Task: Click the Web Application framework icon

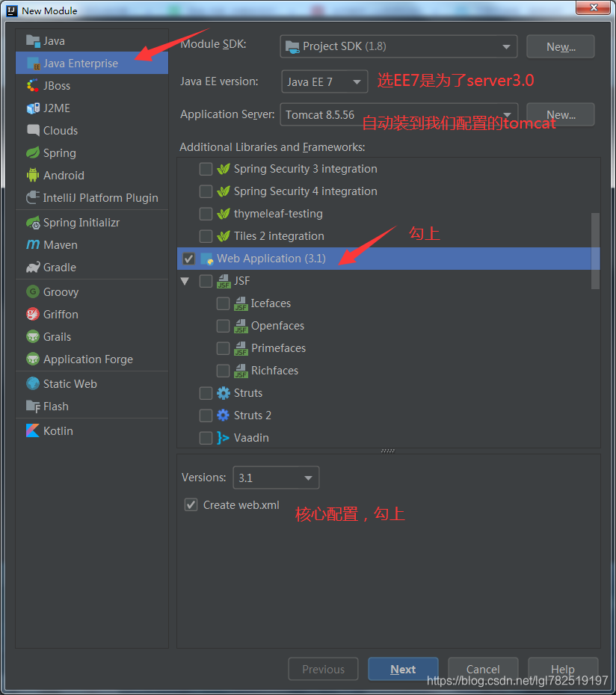Action: click(206, 259)
